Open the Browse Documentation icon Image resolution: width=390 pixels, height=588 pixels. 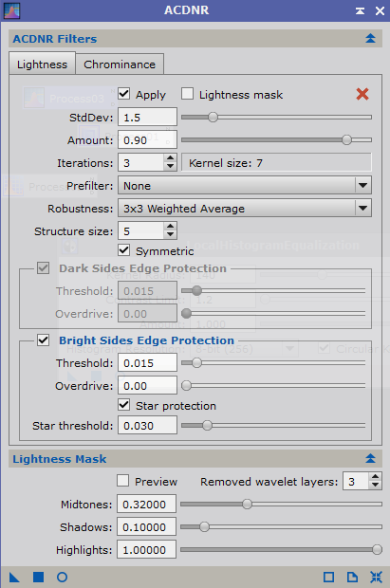pyautogui.click(x=352, y=578)
